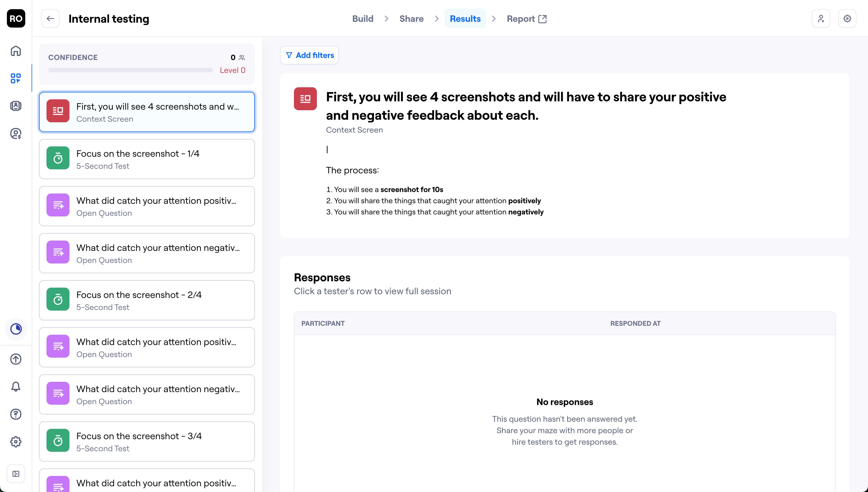Select the Context Screen block card
This screenshot has width=868, height=492.
pos(147,112)
